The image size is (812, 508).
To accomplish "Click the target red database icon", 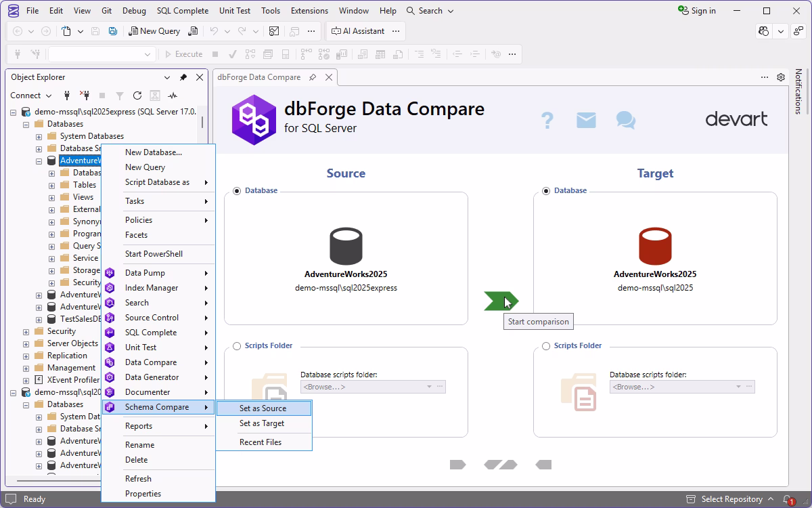I will (655, 246).
